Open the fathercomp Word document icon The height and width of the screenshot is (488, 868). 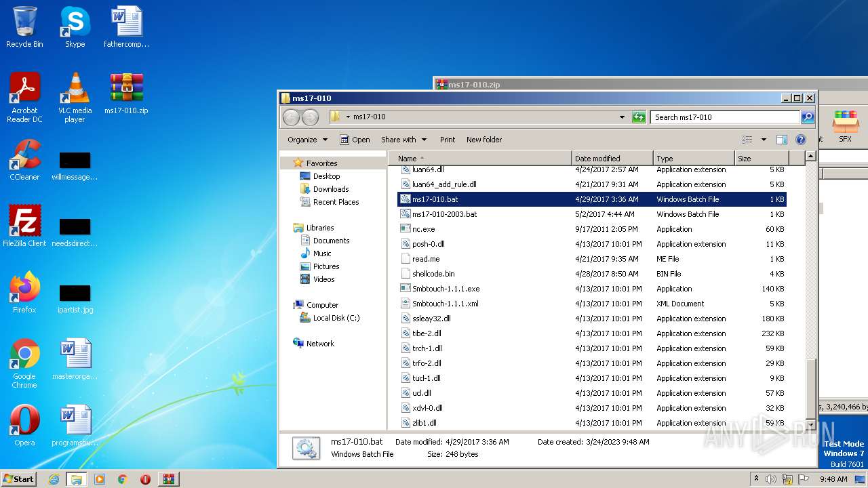click(126, 27)
